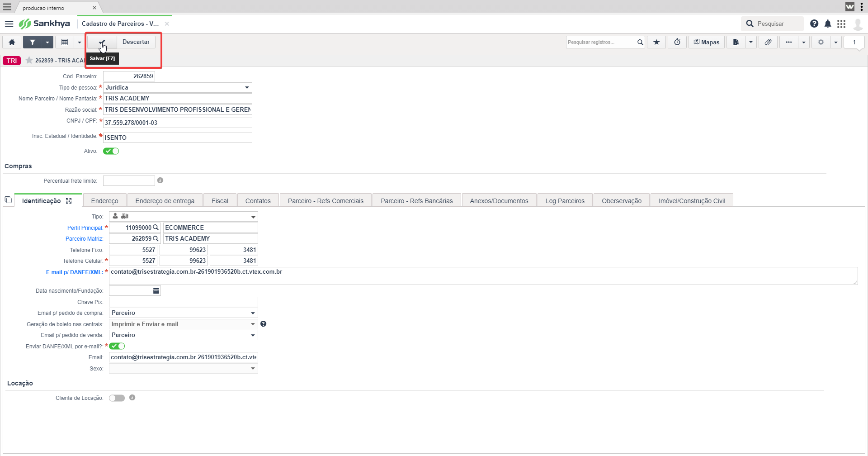The image size is (868, 456).
Task: Click the stopwatch timer icon
Action: pyautogui.click(x=677, y=42)
